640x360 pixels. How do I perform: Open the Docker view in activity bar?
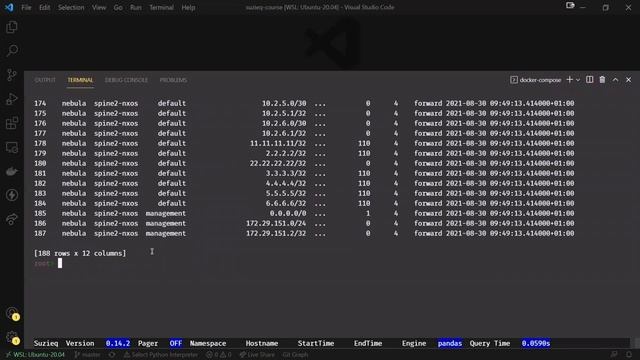(12, 171)
